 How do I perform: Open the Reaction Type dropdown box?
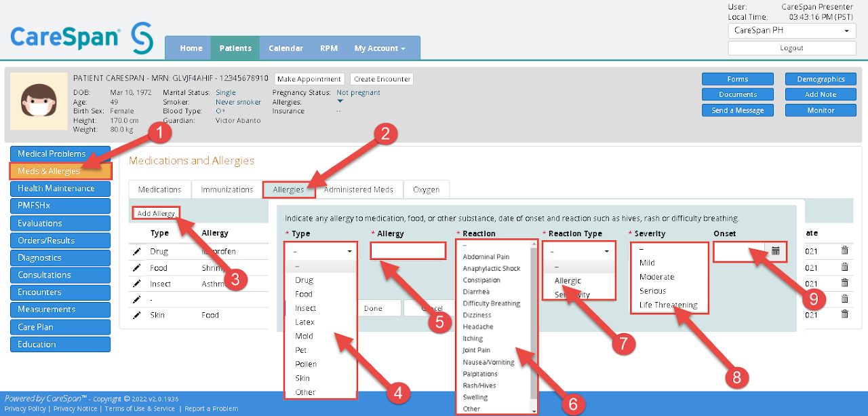(x=578, y=250)
